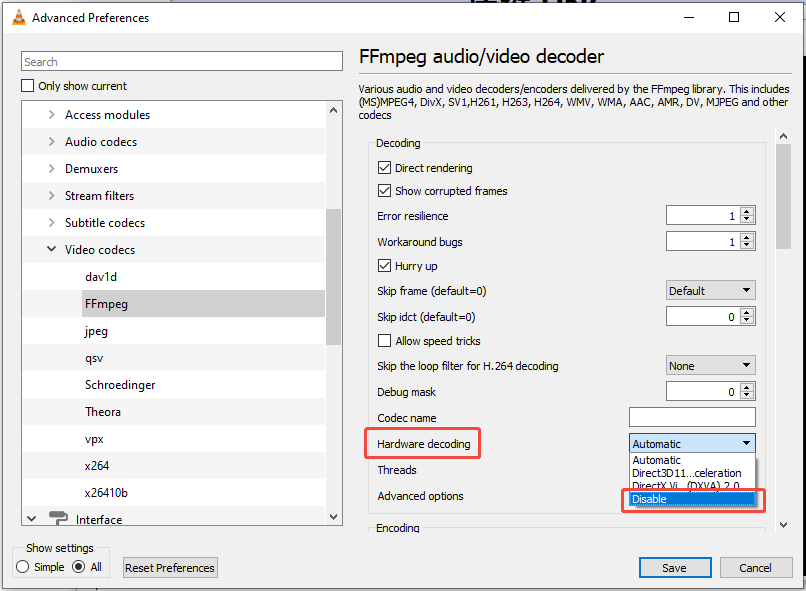Close the Advanced Preferences window
Viewport: 806px width, 591px height.
click(x=780, y=17)
